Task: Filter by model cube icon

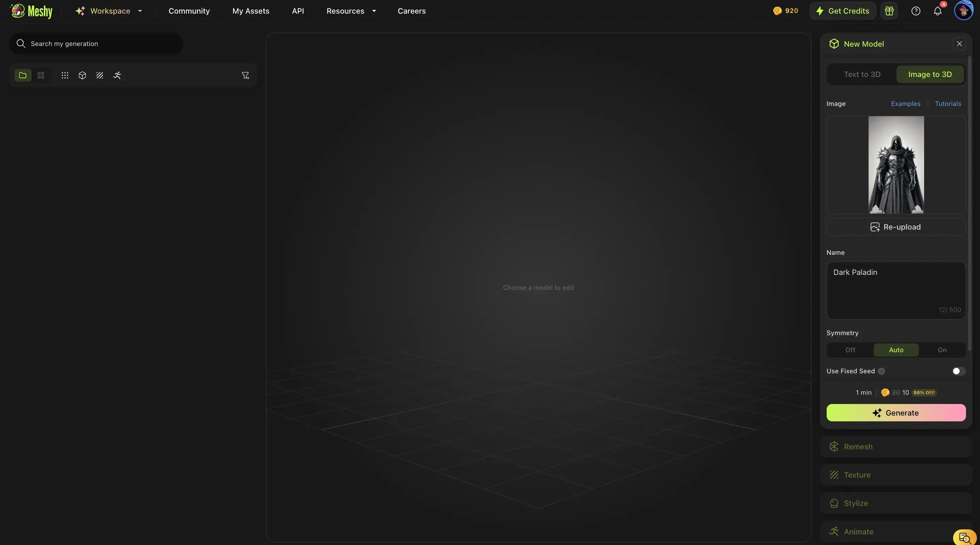Action: 82,75
